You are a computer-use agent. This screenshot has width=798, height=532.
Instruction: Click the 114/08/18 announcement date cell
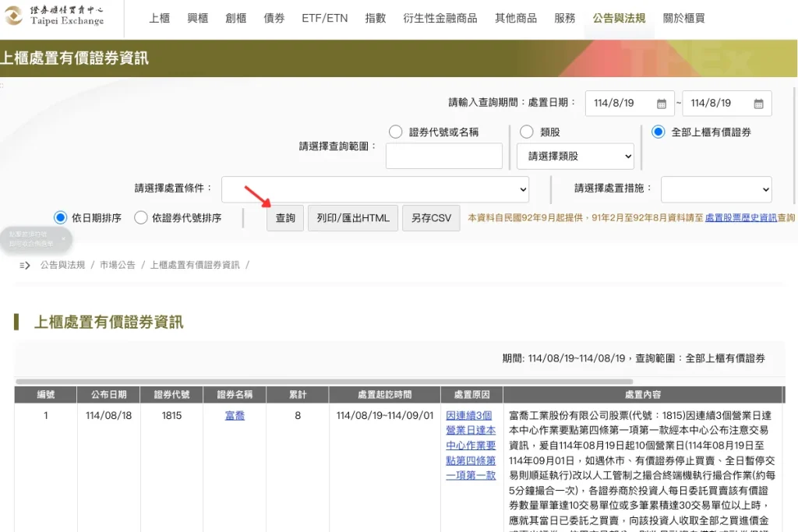(x=108, y=415)
